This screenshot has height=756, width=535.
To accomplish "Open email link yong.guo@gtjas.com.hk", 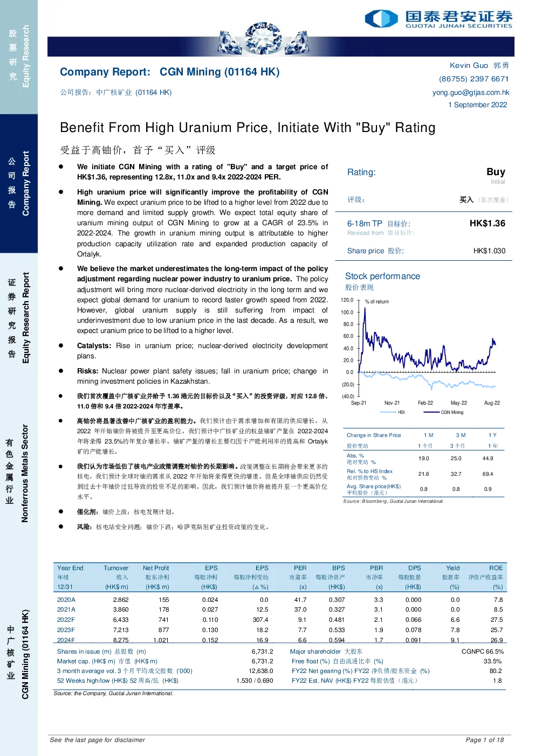I will click(471, 92).
